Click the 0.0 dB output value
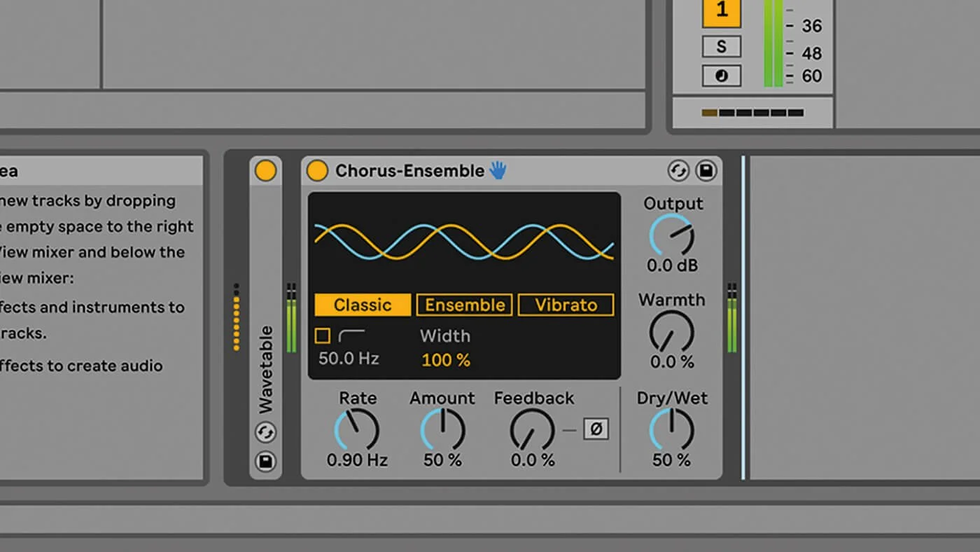Viewport: 980px width, 552px height. pos(672,265)
